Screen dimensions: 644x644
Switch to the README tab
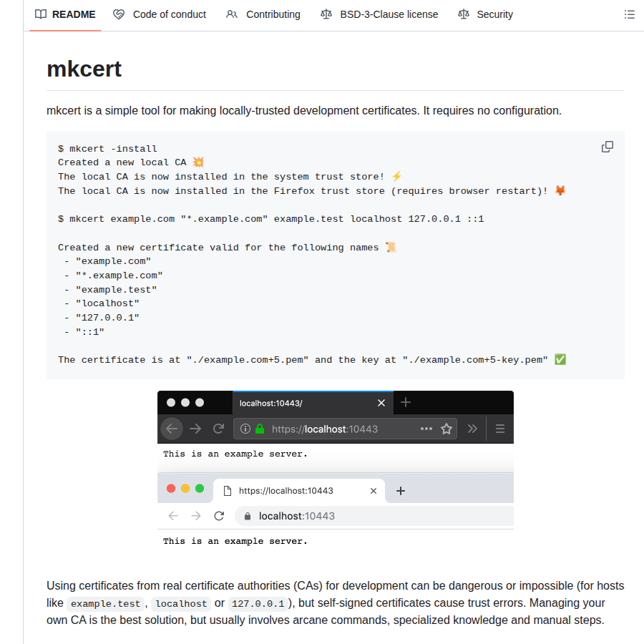72,14
